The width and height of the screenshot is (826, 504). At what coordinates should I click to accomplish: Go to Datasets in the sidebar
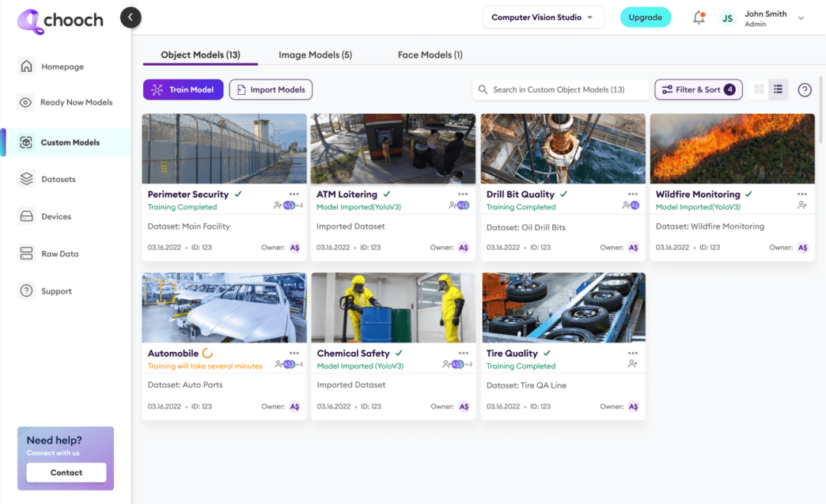click(57, 180)
